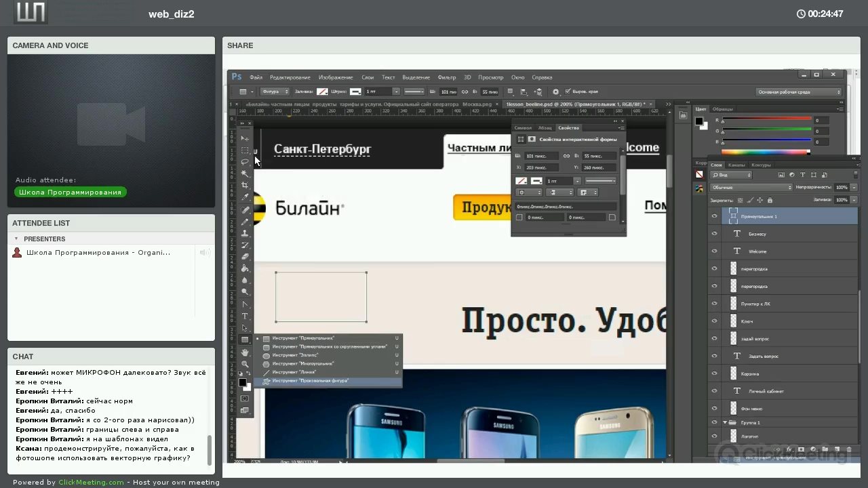
Task: Open the stroke color swatch in options bar
Action: coord(355,91)
